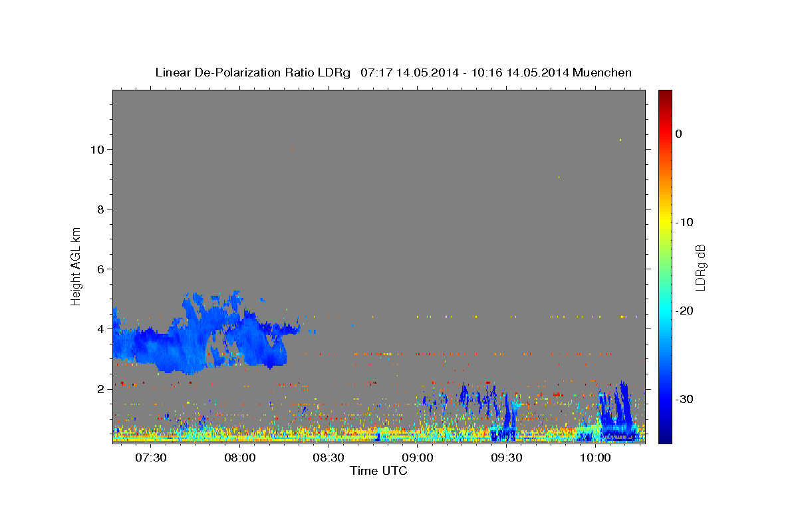Click the height tick label 4
The width and height of the screenshot is (798, 532).
pos(100,329)
